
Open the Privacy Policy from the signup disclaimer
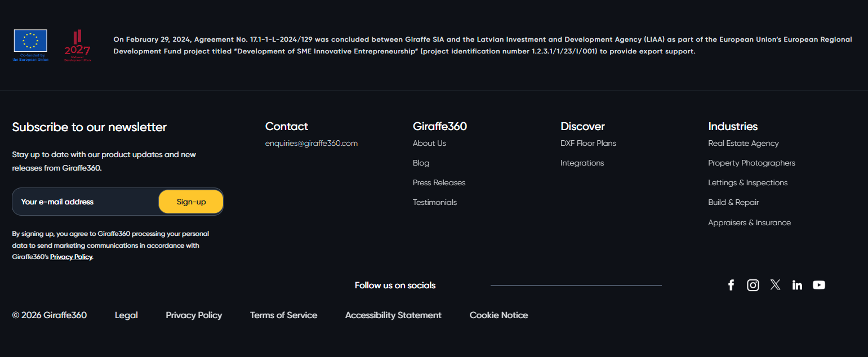[71, 256]
